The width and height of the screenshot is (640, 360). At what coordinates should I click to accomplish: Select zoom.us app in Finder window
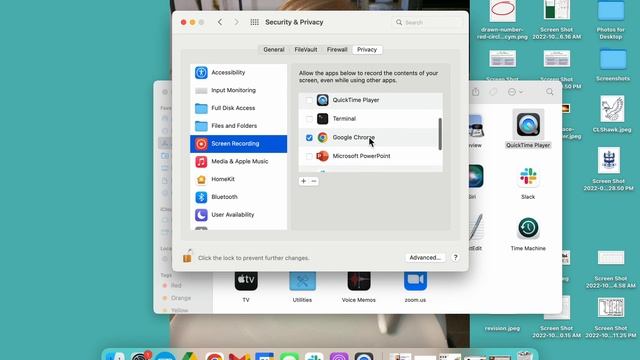coord(415,286)
